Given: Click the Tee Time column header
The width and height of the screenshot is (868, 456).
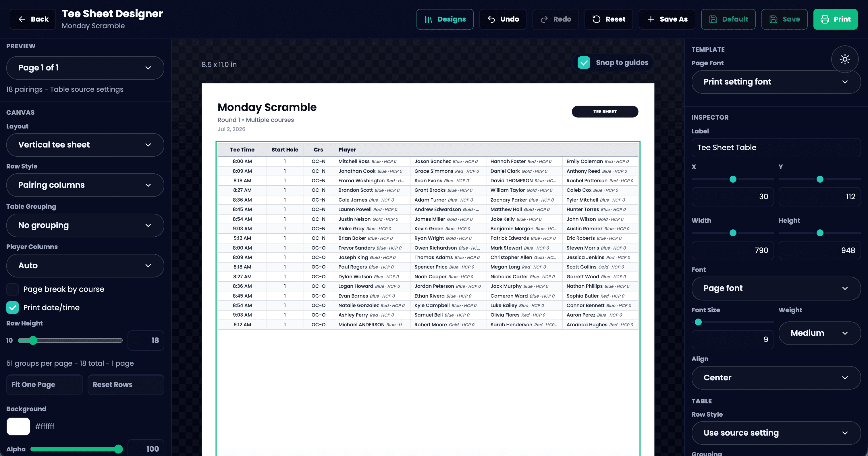Looking at the screenshot, I should click(242, 150).
